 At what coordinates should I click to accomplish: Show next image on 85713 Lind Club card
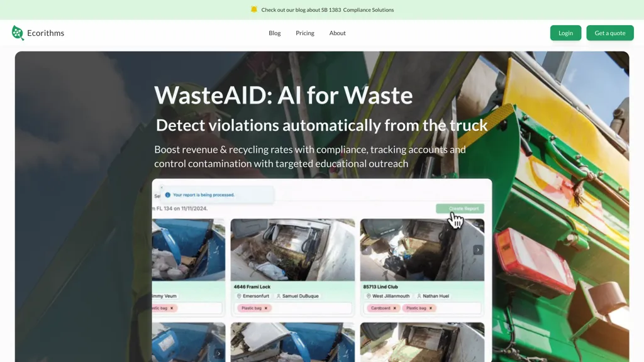pos(478,250)
